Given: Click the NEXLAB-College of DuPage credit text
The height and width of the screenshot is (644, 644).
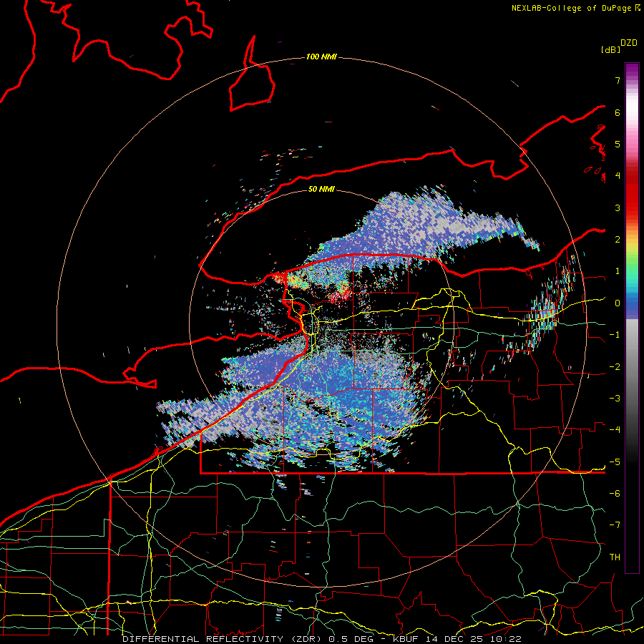Looking at the screenshot, I should tap(571, 8).
